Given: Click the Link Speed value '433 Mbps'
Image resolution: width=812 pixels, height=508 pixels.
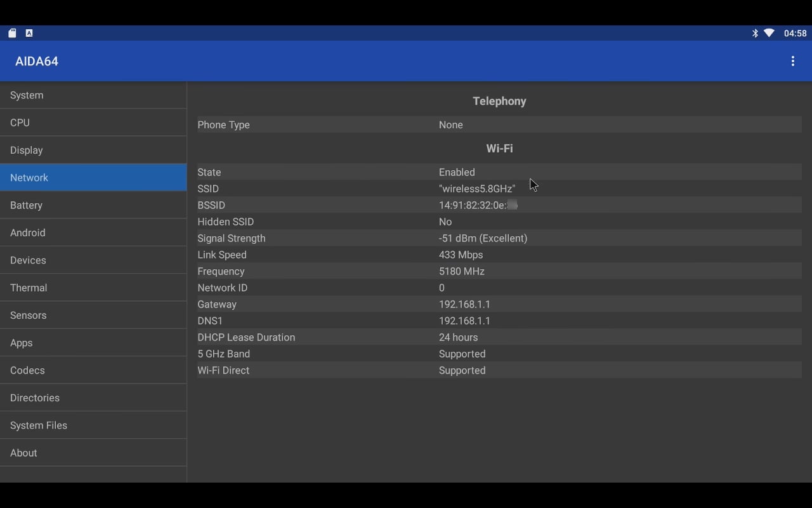Looking at the screenshot, I should [x=461, y=255].
